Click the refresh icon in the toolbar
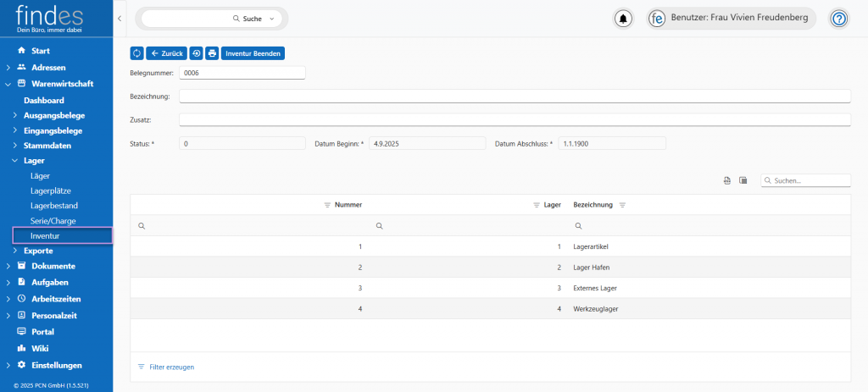This screenshot has width=868, height=392. pyautogui.click(x=137, y=53)
